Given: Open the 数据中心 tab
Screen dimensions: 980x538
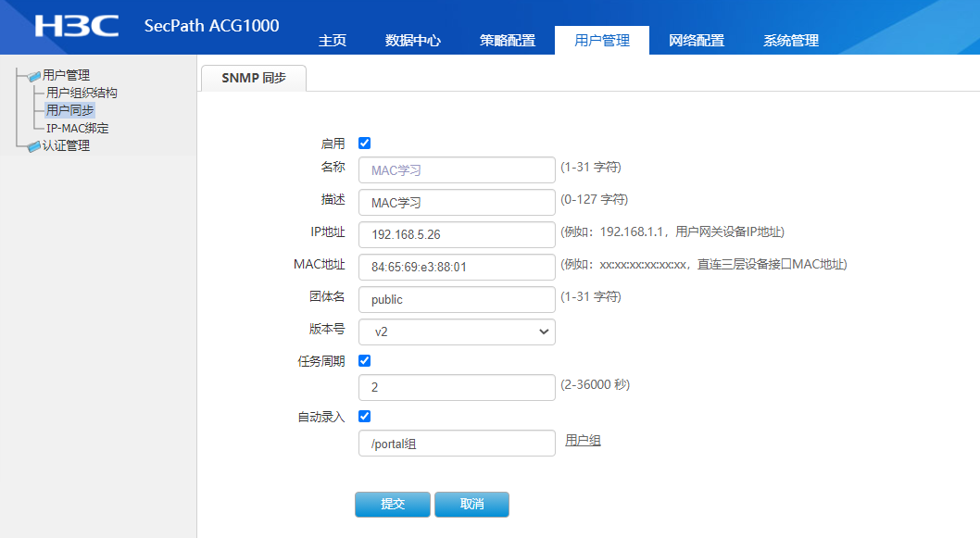Looking at the screenshot, I should click(413, 41).
